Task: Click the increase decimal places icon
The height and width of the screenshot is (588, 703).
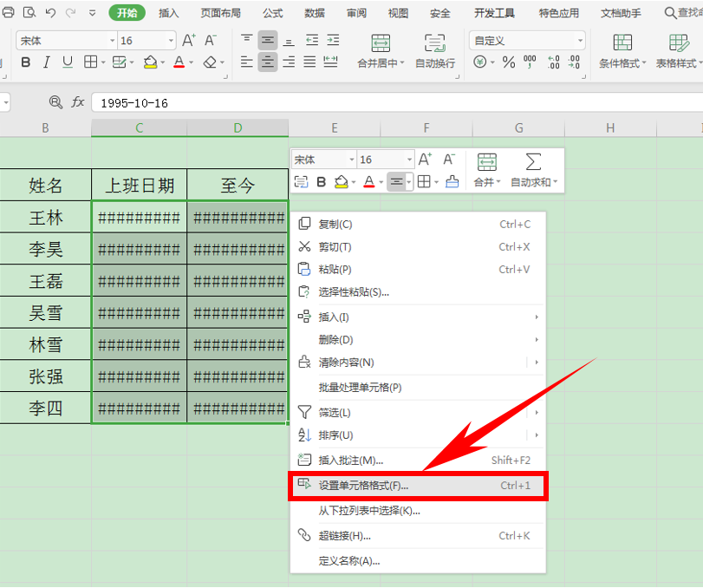Action: tap(552, 61)
